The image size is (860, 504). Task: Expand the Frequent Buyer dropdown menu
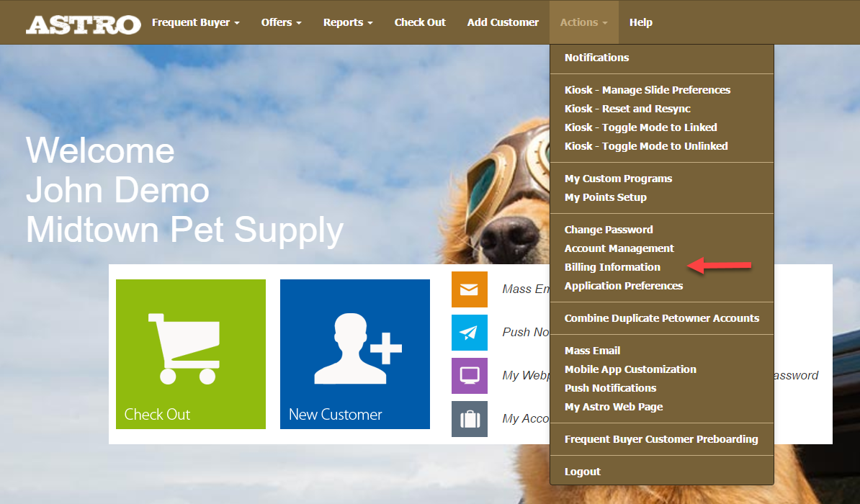(x=196, y=22)
